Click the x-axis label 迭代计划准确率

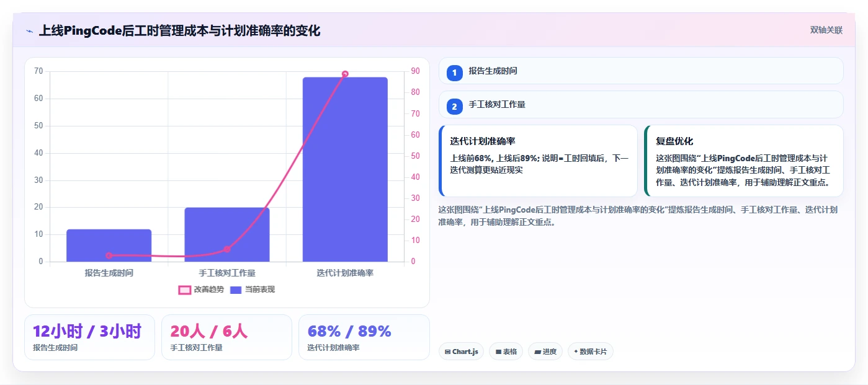(x=345, y=273)
